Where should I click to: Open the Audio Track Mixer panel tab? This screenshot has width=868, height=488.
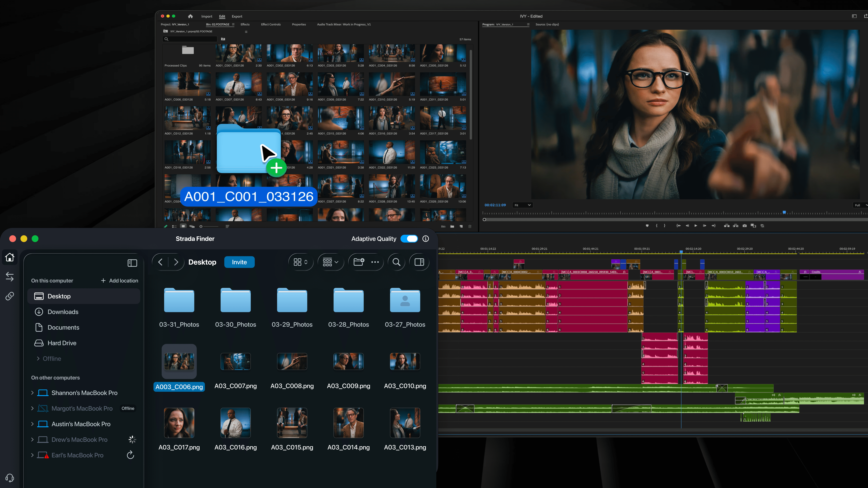(x=344, y=24)
